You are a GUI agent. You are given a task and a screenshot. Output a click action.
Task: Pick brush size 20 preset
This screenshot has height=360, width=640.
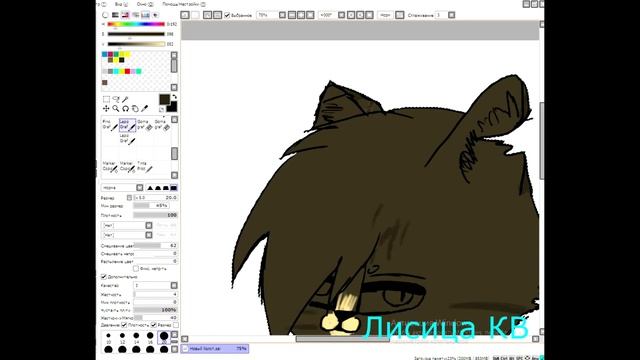pos(164,338)
